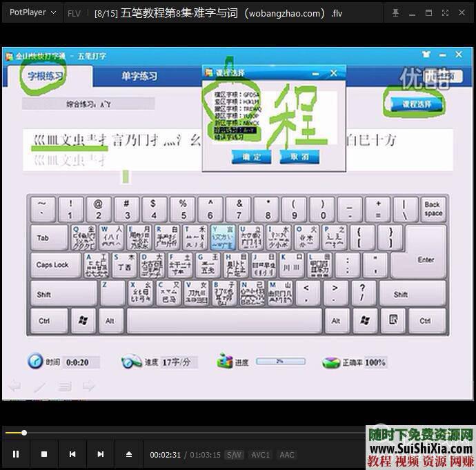Close the typing app window with X
Viewport: 476px width, 470px height.
pos(459,55)
